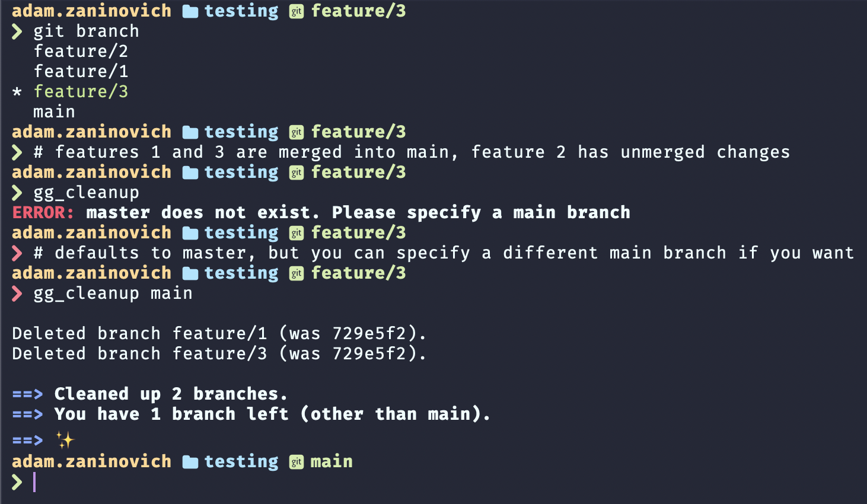This screenshot has width=867, height=504.
Task: Click the Deleted branch feature/1 output line
Action: 219,334
